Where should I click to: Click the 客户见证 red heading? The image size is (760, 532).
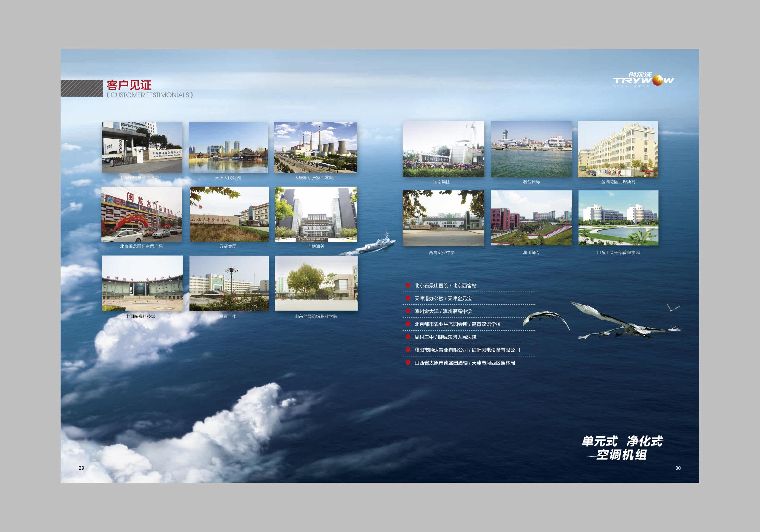pyautogui.click(x=129, y=85)
